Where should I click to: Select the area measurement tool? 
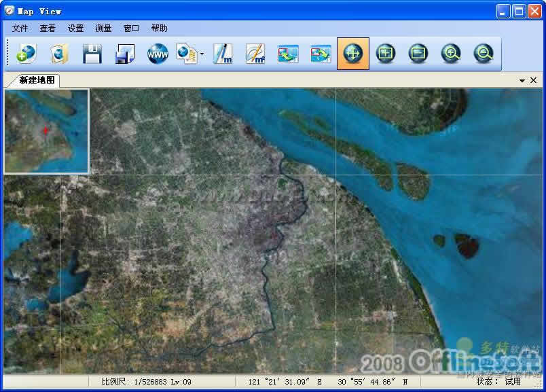(255, 54)
